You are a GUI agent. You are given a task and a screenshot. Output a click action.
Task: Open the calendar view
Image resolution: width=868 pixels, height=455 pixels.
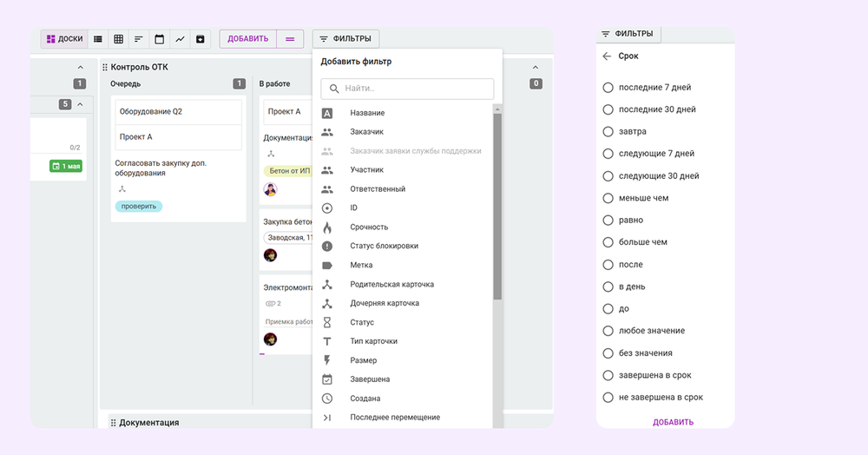click(159, 39)
